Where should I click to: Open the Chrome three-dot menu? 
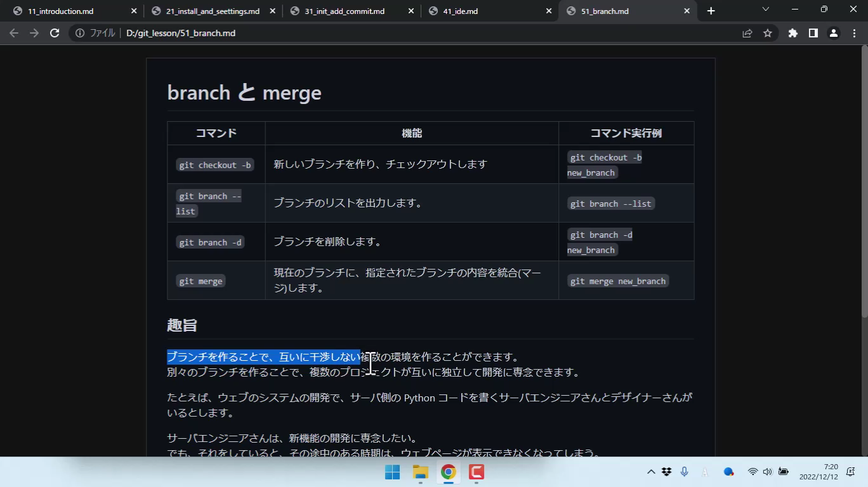[854, 33]
